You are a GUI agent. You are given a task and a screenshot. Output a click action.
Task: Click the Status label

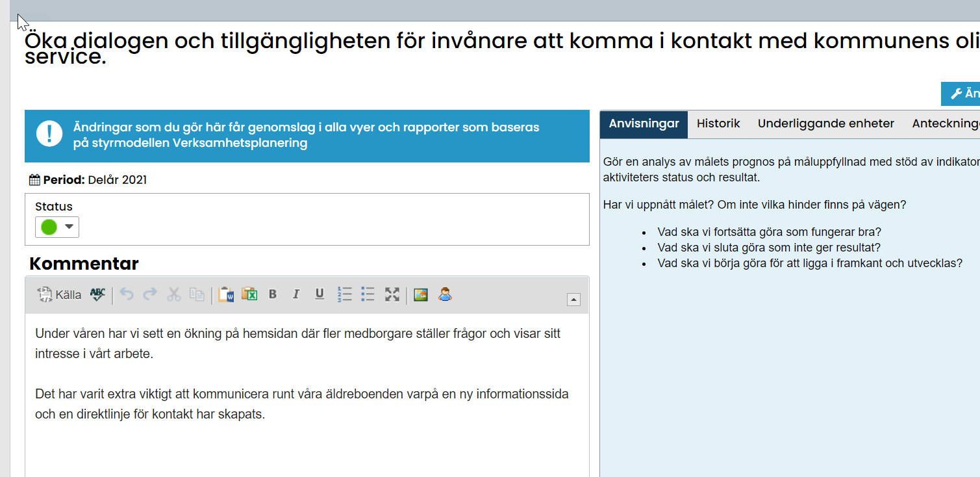coord(54,207)
